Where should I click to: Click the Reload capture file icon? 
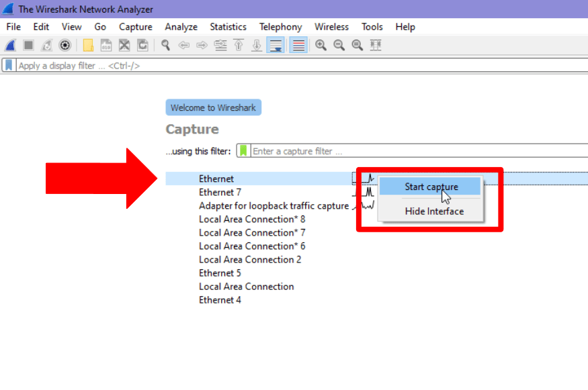pos(142,46)
